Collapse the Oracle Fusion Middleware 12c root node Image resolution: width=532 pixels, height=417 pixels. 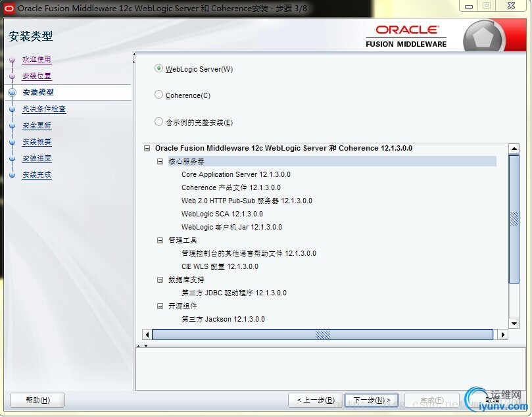[x=147, y=148]
